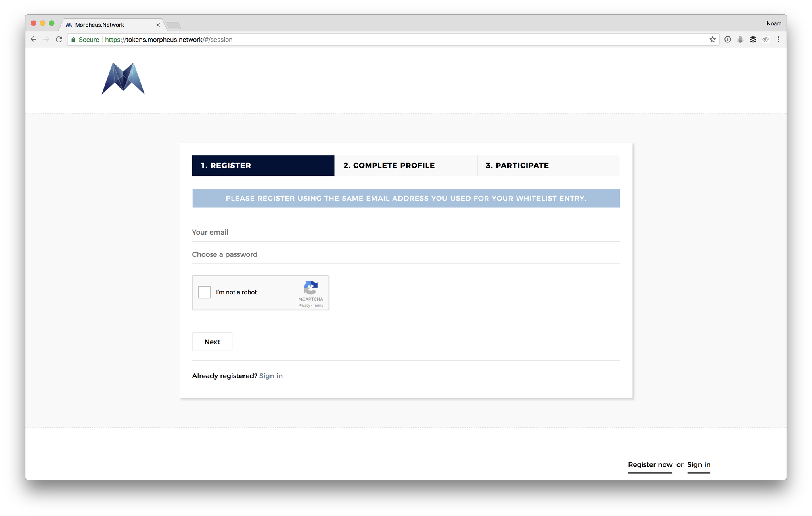Click the bug-shaped extension icon
Image resolution: width=812 pixels, height=516 pixels.
pos(740,39)
